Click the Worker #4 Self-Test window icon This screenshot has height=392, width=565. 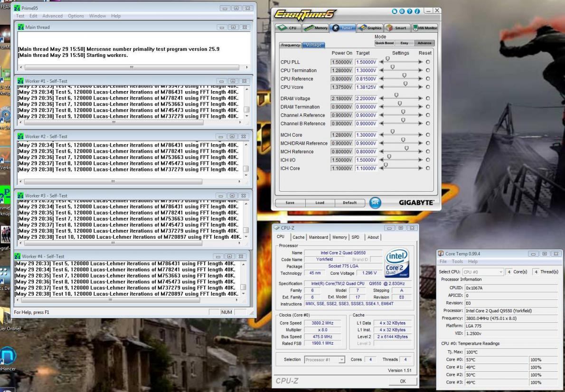coord(18,256)
